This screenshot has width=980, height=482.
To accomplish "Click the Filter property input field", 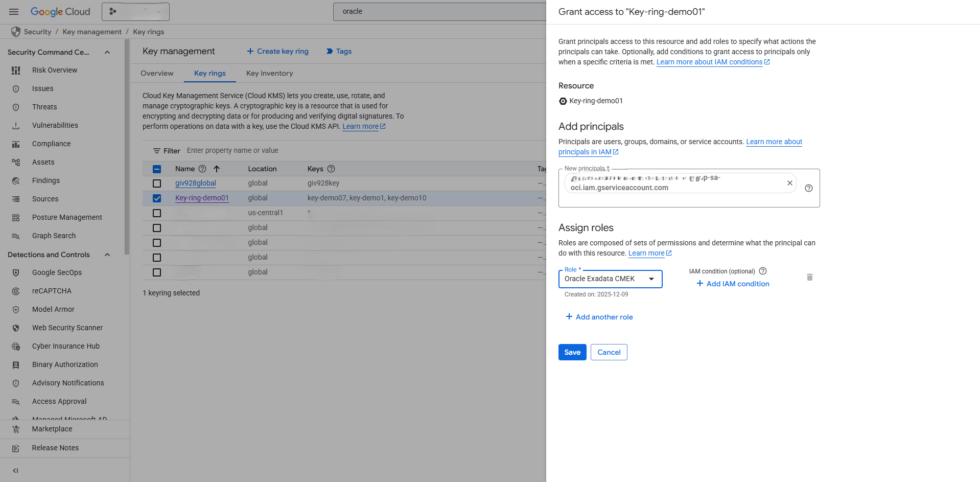I will [x=232, y=150].
